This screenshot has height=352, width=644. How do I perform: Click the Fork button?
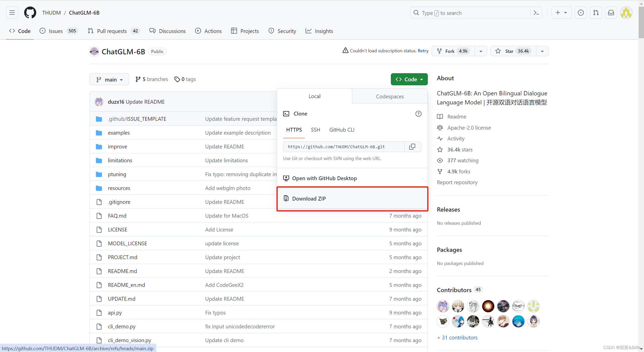(x=453, y=51)
